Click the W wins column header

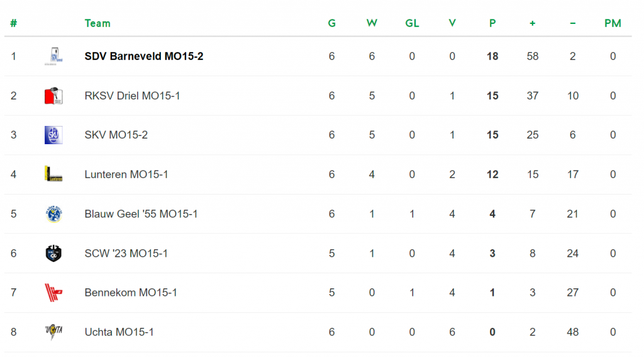(372, 23)
